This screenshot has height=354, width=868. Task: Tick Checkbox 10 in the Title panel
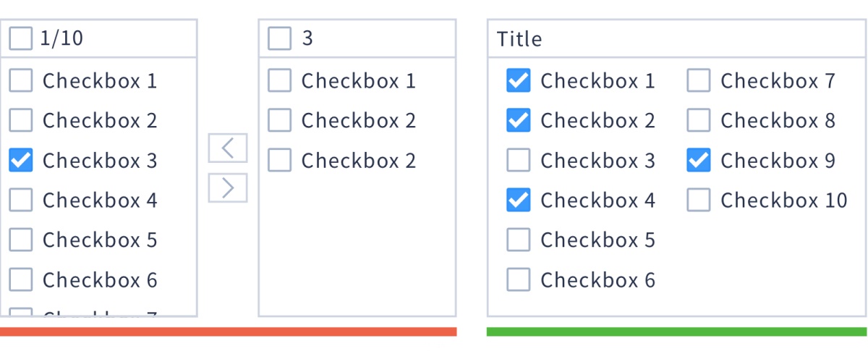pos(698,200)
